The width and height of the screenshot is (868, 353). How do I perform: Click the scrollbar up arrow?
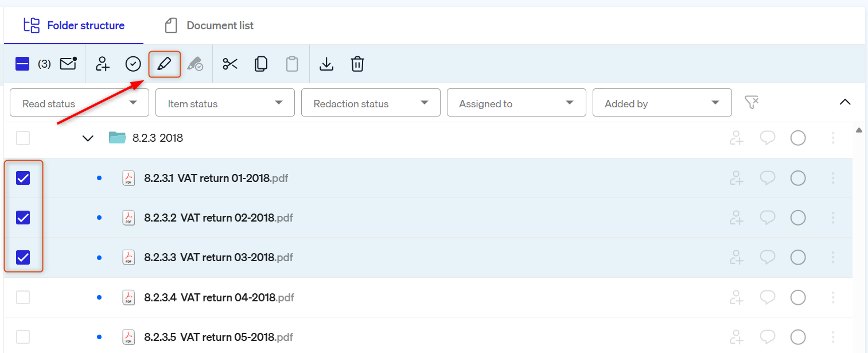pyautogui.click(x=859, y=130)
